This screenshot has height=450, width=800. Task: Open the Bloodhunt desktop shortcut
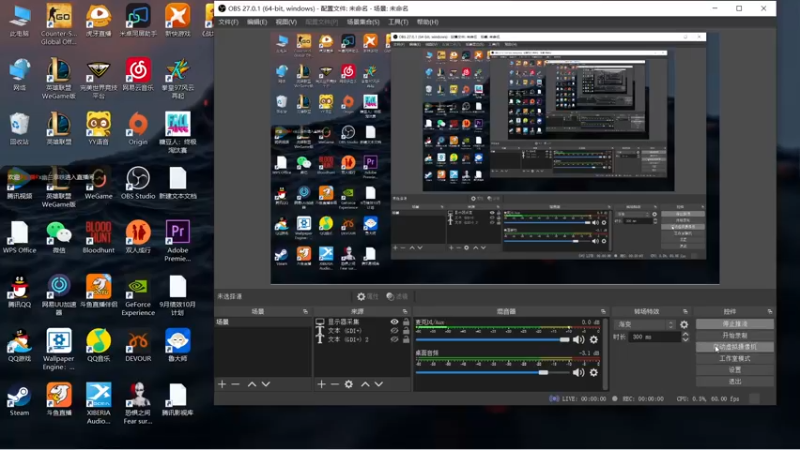[x=98, y=237]
